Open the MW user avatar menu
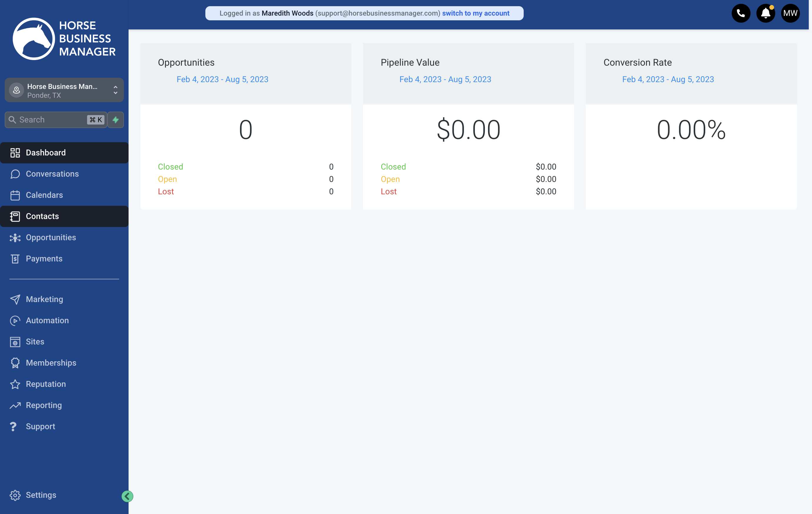 pos(790,14)
